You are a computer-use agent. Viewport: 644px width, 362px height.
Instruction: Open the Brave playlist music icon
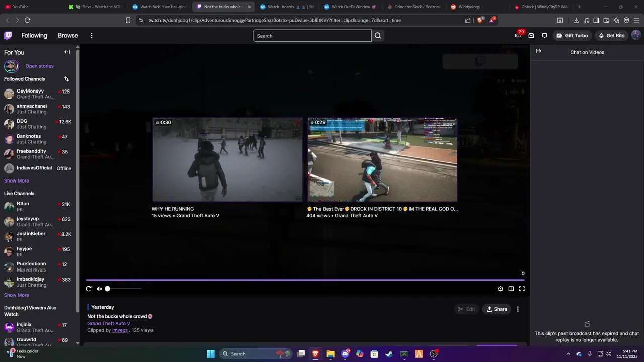coord(586,20)
